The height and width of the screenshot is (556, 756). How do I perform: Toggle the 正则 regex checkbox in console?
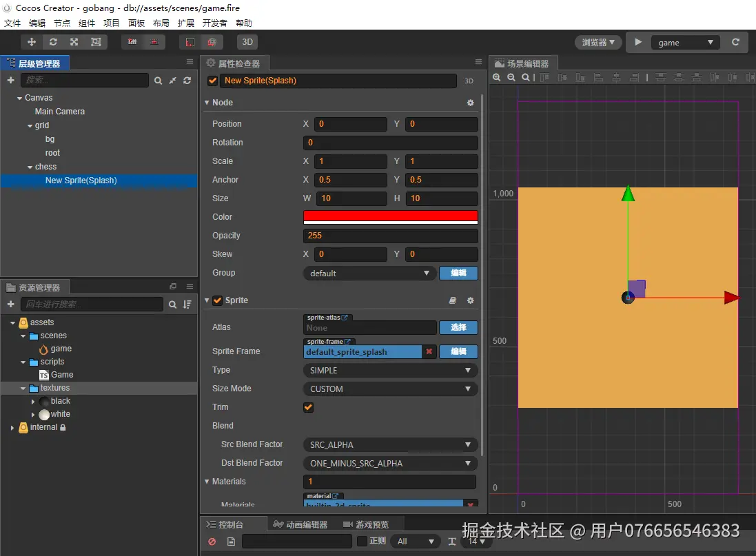tap(362, 541)
